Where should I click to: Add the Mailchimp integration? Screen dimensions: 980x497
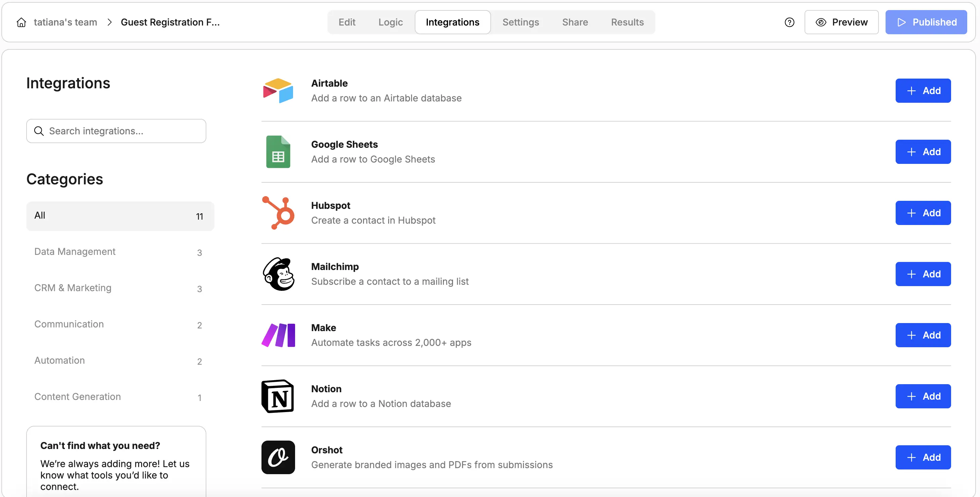pos(923,274)
